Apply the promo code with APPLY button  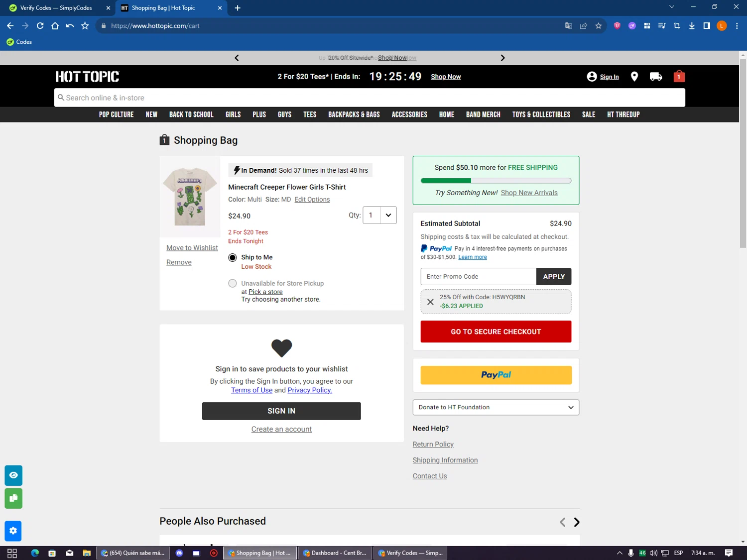[554, 277]
